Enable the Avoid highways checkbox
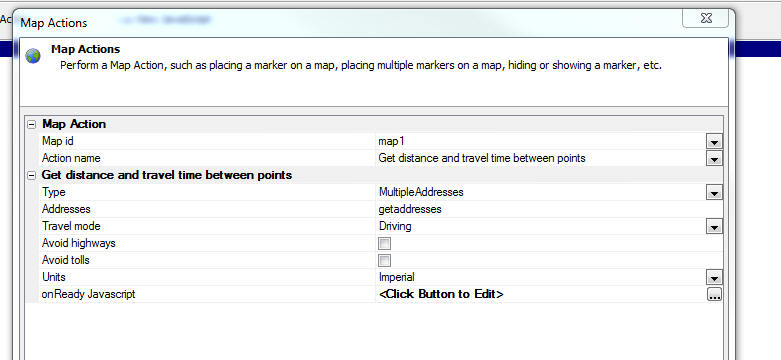Screen dimensions: 781x360 click(385, 243)
